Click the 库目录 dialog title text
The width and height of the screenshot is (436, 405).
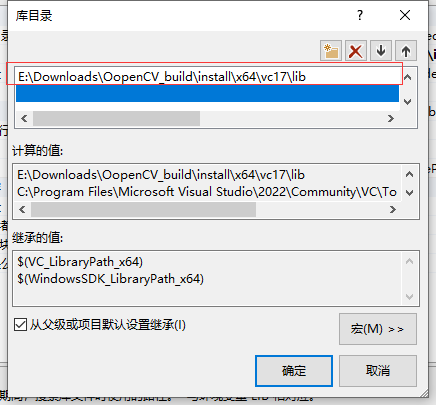[34, 16]
